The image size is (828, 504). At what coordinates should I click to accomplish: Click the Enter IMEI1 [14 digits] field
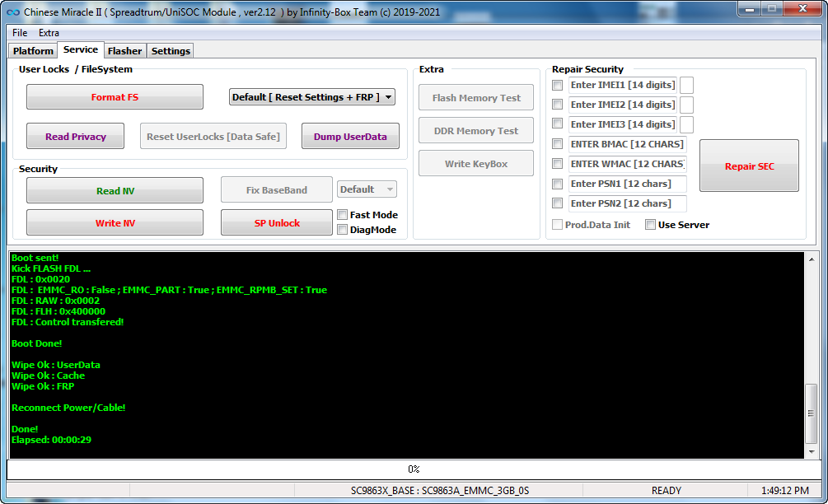click(x=623, y=85)
